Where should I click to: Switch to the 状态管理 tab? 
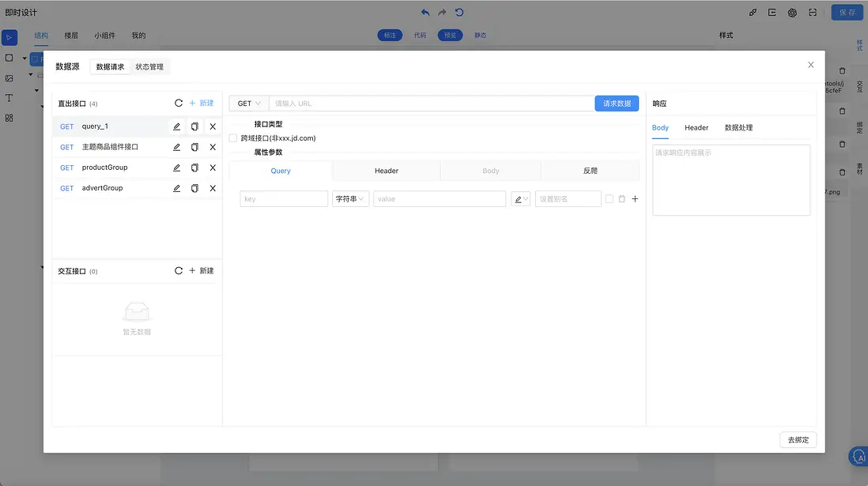point(149,67)
